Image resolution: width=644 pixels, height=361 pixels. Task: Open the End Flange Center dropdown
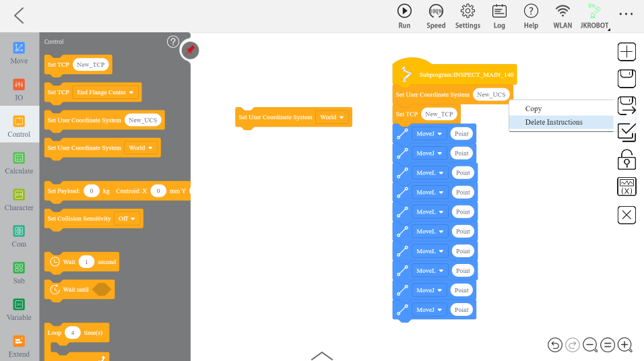pos(106,92)
